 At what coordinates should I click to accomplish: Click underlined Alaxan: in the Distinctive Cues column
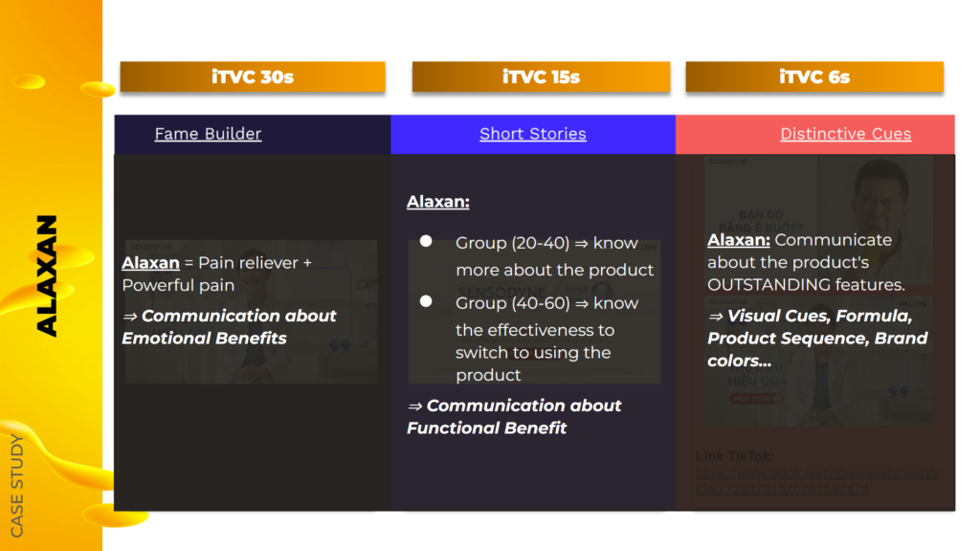click(738, 240)
